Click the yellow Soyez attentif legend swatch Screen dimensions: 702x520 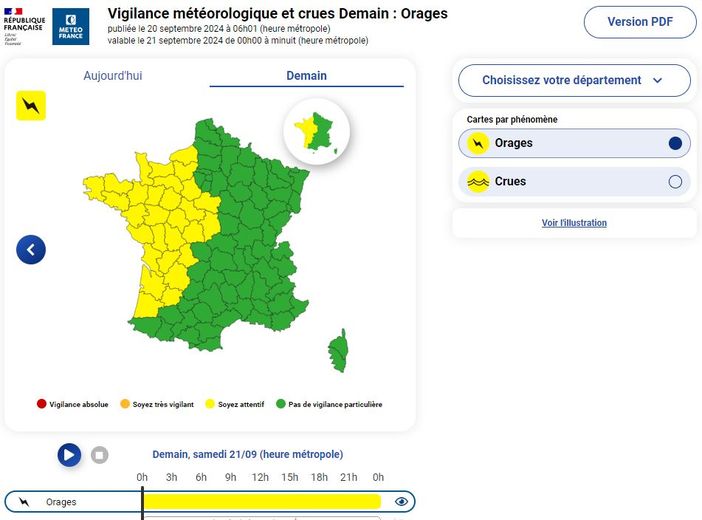coord(210,404)
